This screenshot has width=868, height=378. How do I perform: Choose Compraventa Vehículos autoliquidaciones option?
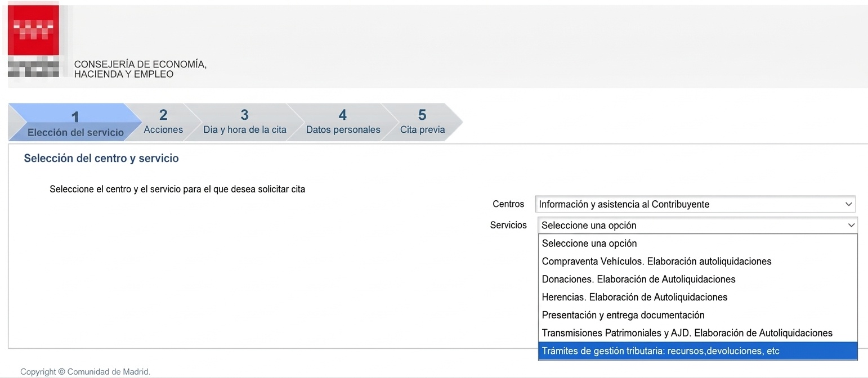coord(697,262)
